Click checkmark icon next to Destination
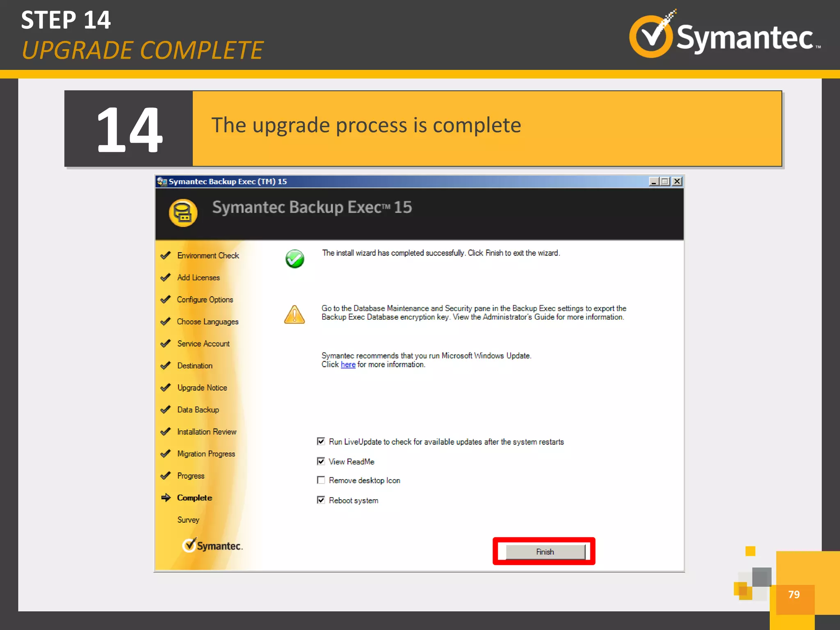The height and width of the screenshot is (630, 840). click(x=166, y=365)
